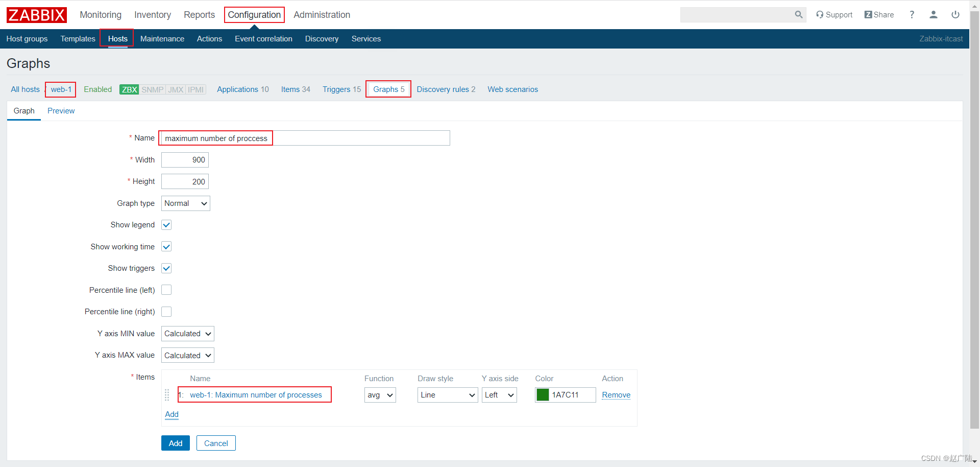Open the Draw style Line dropdown
This screenshot has width=980, height=467.
(x=448, y=395)
